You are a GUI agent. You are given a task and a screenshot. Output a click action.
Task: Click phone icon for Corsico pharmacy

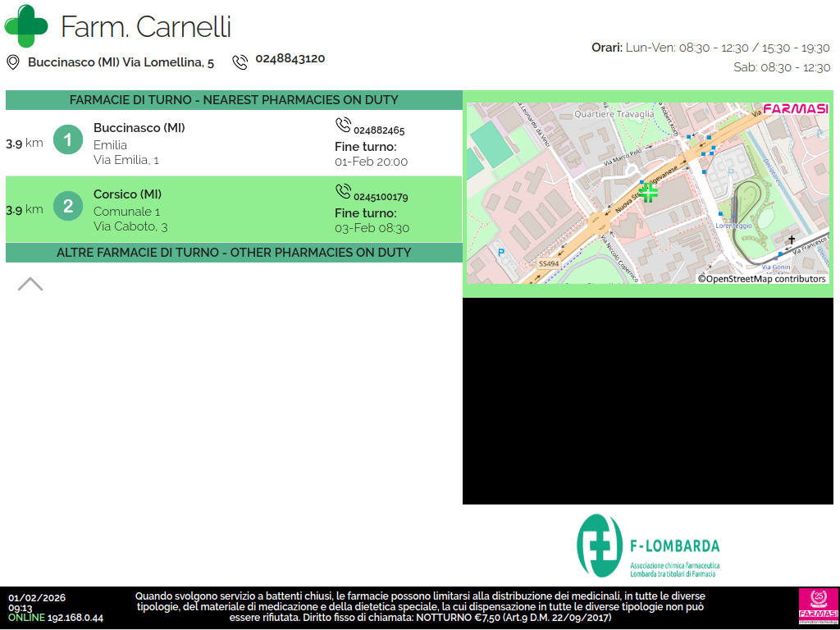pyautogui.click(x=343, y=192)
